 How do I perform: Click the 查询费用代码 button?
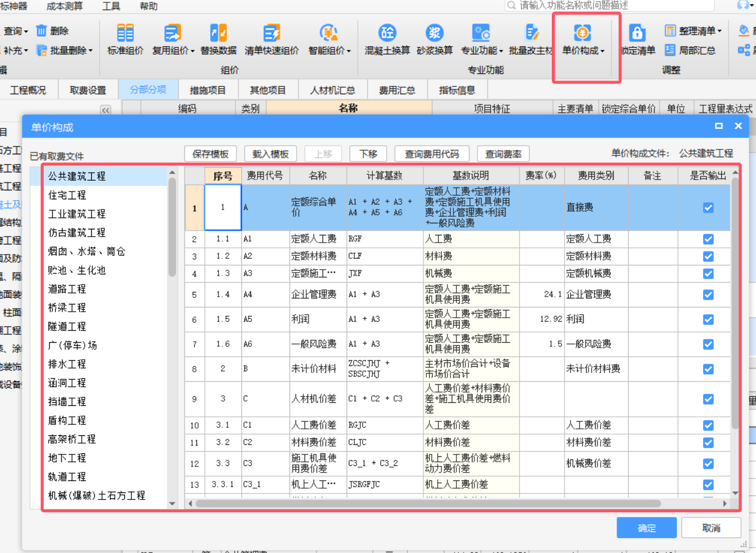click(432, 154)
